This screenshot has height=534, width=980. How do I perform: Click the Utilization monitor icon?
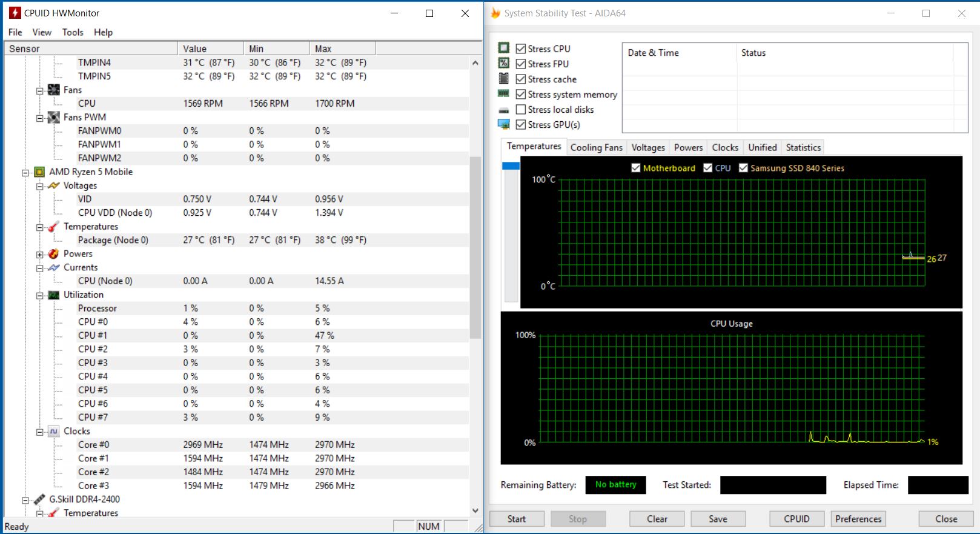coord(54,295)
